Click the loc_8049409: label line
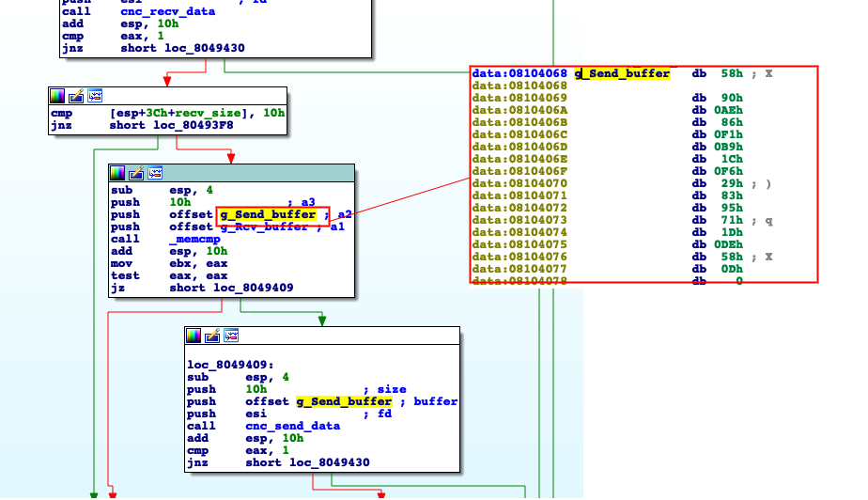 coord(230,365)
